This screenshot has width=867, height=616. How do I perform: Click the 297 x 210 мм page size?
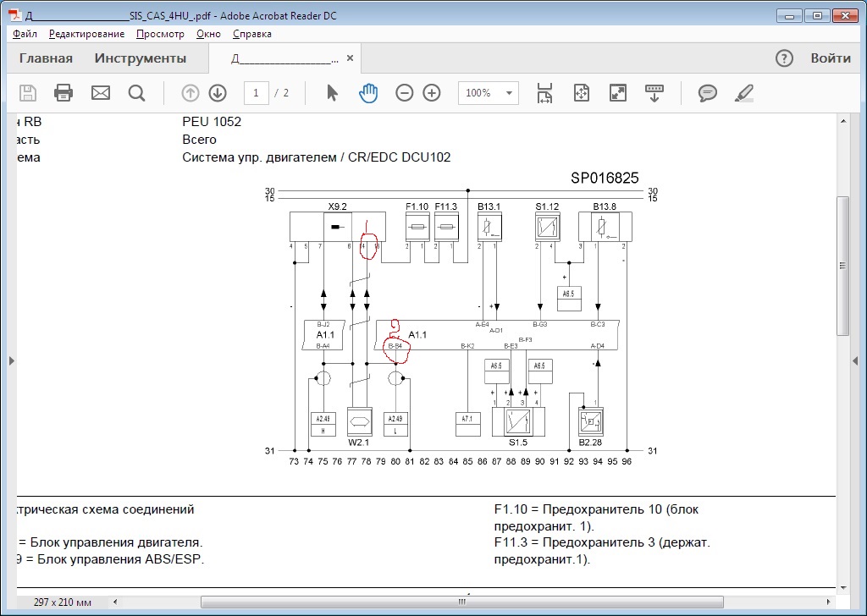(x=63, y=602)
